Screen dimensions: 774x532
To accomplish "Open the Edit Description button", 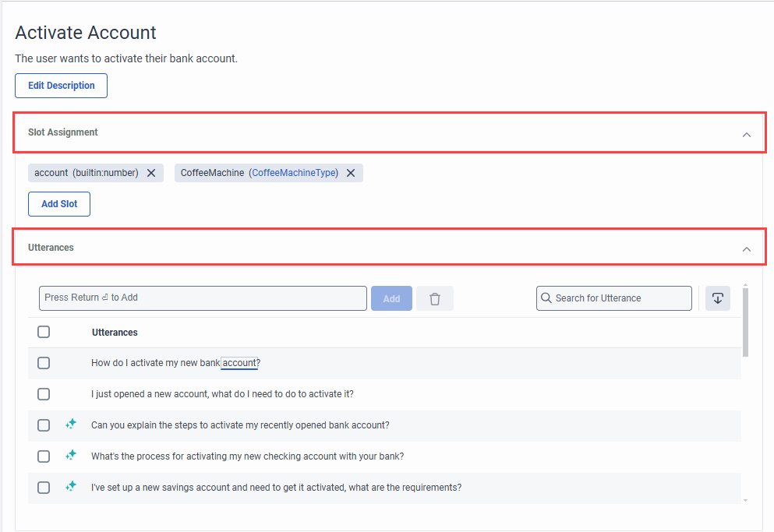I will pos(62,86).
